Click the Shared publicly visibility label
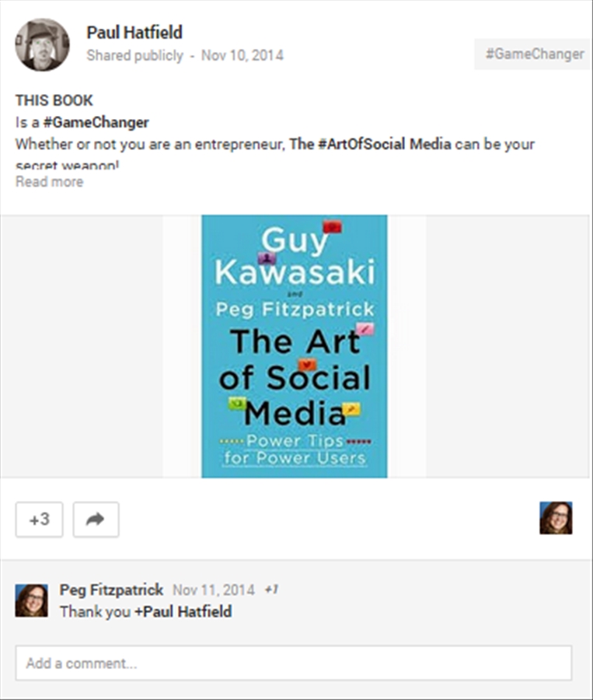 pyautogui.click(x=134, y=55)
